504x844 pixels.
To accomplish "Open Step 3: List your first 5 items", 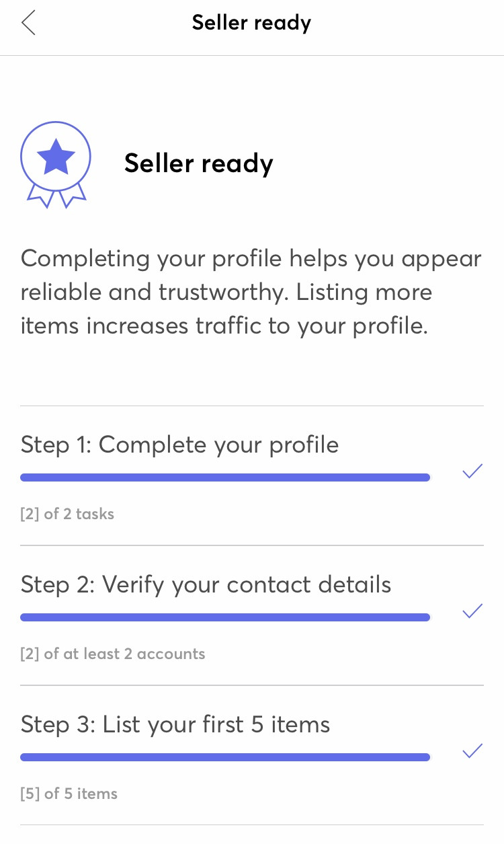I will pos(175,724).
